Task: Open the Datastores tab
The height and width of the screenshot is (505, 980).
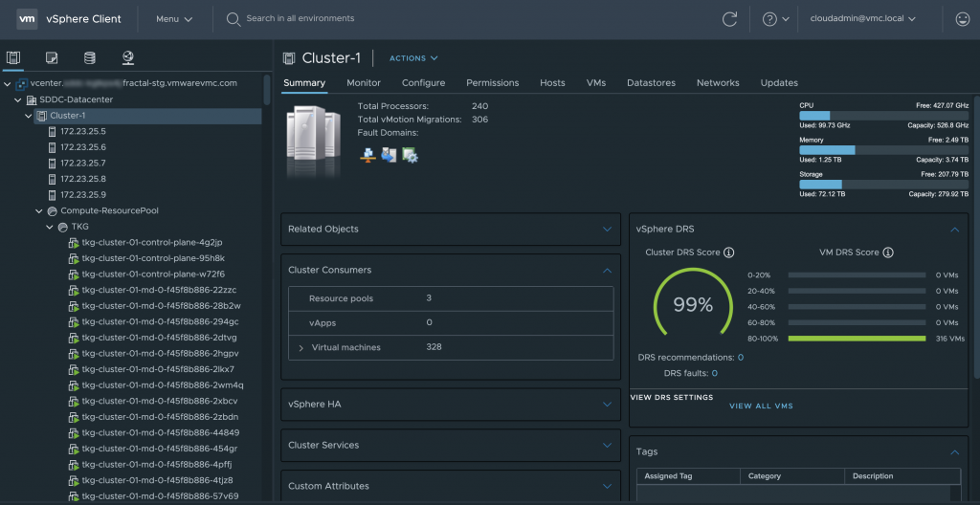Action: [x=651, y=83]
